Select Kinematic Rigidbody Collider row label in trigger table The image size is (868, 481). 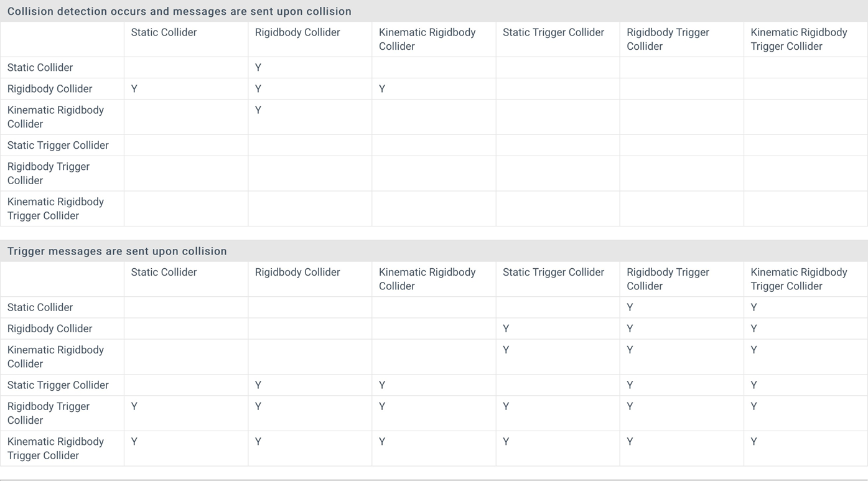(55, 357)
